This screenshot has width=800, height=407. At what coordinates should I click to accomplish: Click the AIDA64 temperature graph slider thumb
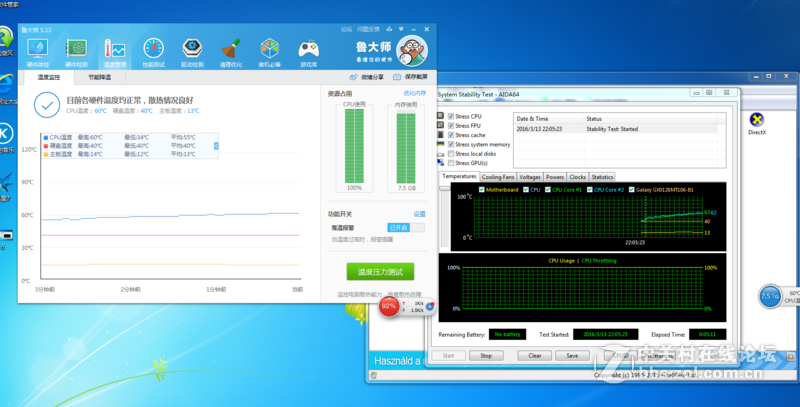click(x=445, y=188)
